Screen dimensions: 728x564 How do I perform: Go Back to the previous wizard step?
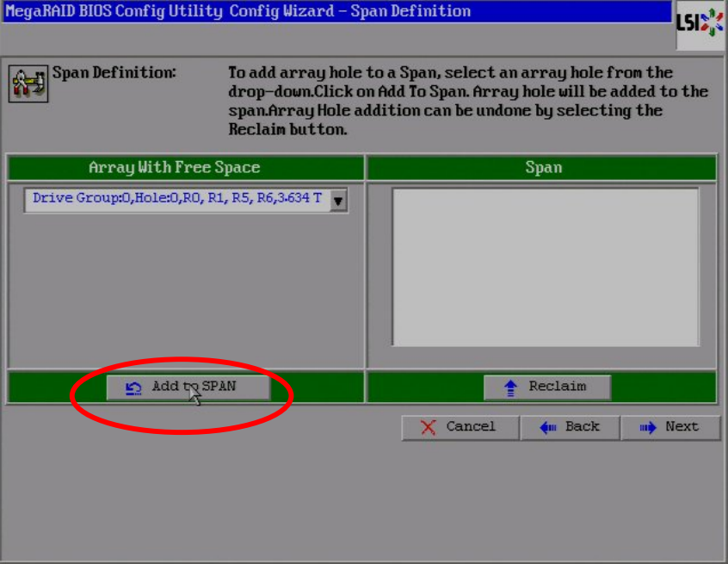coord(581,427)
